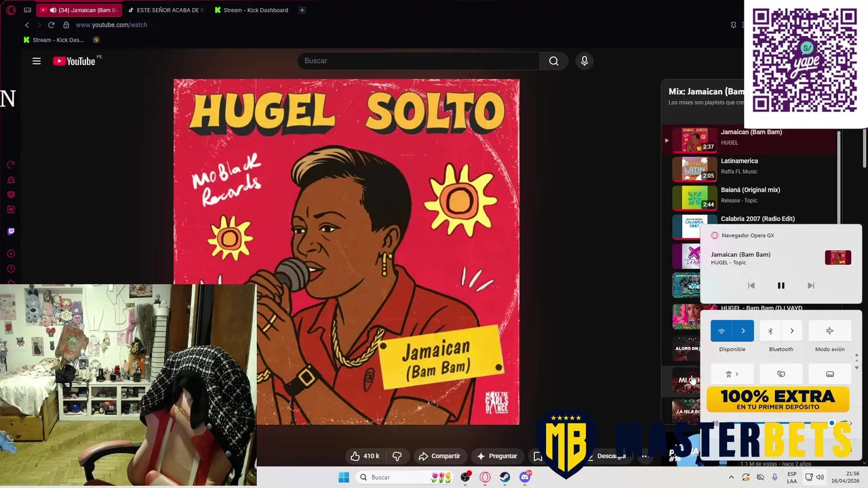Open Opera GX from the taskbar
The width and height of the screenshot is (868, 488).
pos(485,477)
